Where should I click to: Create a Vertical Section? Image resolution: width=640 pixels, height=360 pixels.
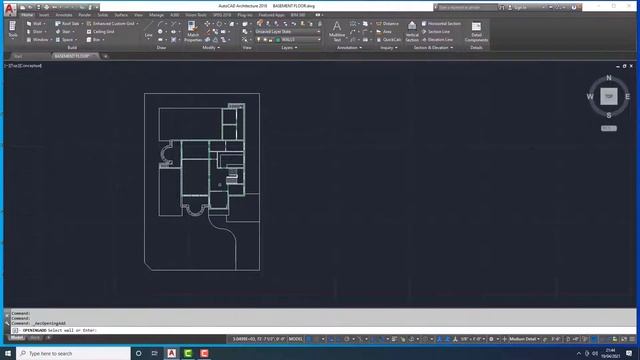pos(412,32)
